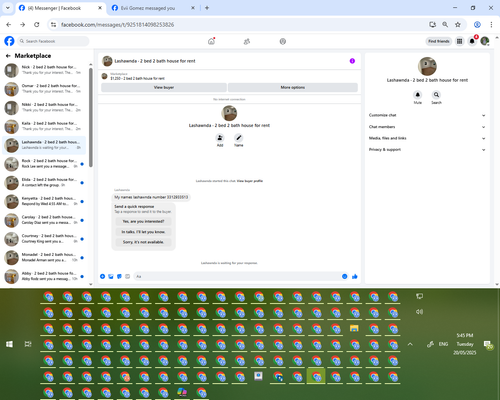Open Abby's house rental chat
The height and width of the screenshot is (400, 500).
44,276
